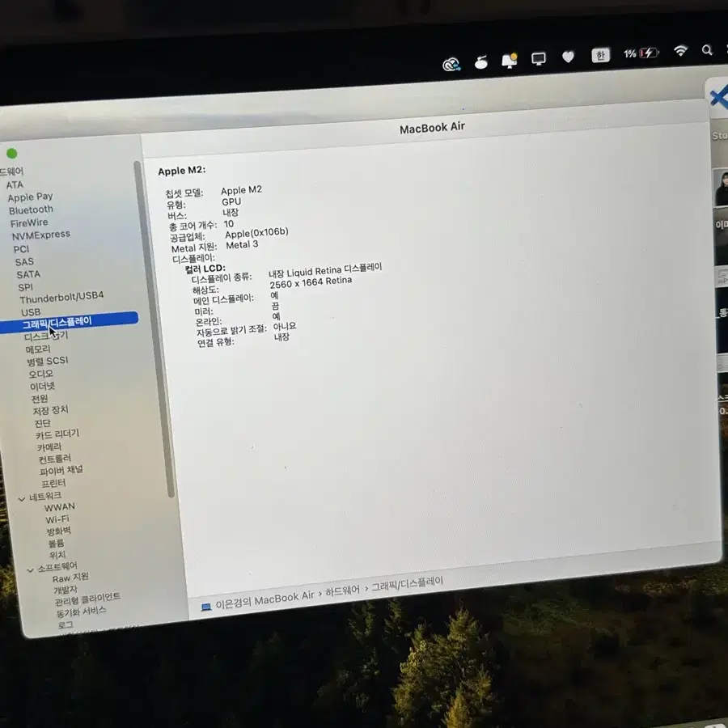This screenshot has height=728, width=728.
Task: Open the 오디오 sidebar entry
Action: (x=41, y=374)
